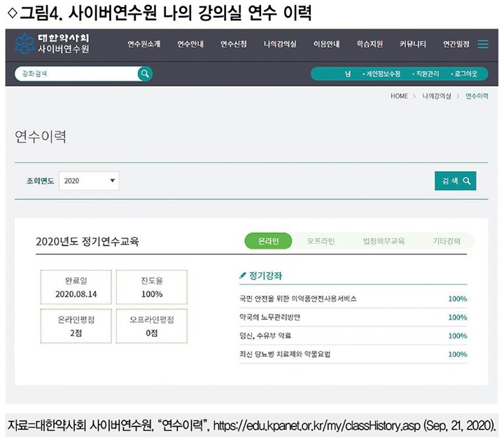This screenshot has height=442, width=504.
Task: Click the green 검색 button
Action: coord(455,181)
